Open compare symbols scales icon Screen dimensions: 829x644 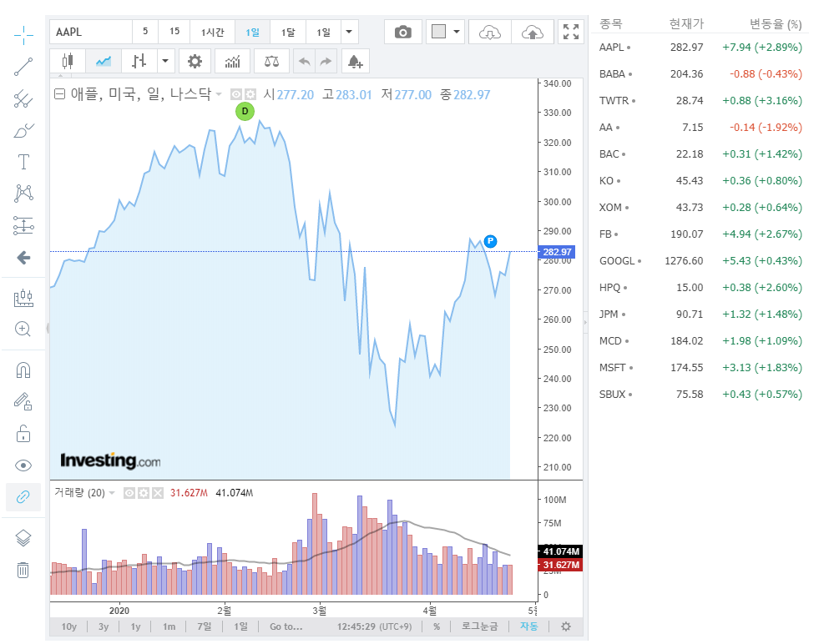click(272, 61)
